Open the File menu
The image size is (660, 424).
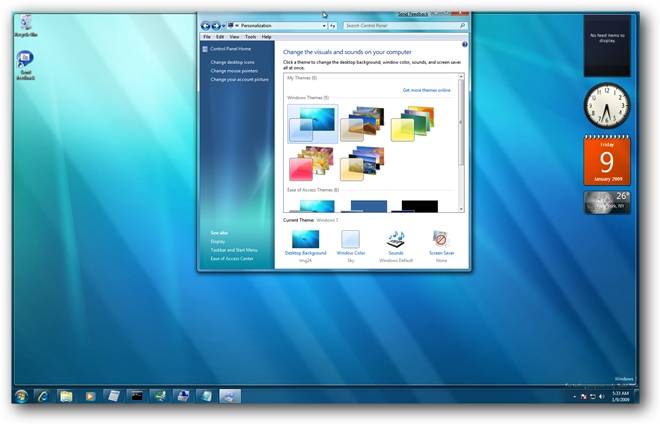[x=207, y=37]
